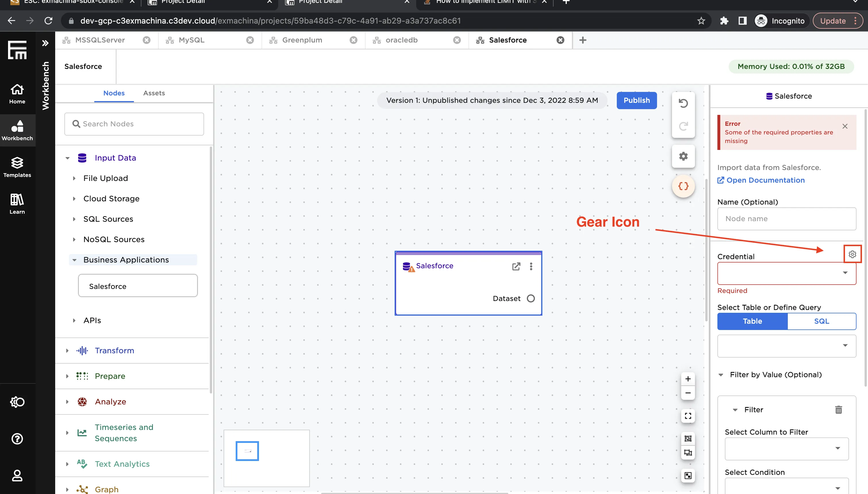868x494 pixels.
Task: Open the oracledb workflow tab
Action: click(x=401, y=40)
